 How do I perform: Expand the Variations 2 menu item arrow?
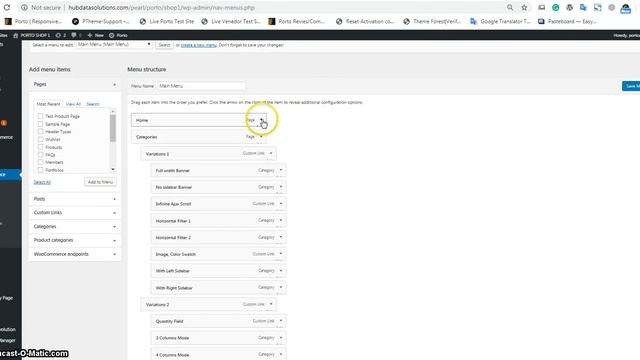pyautogui.click(x=271, y=304)
